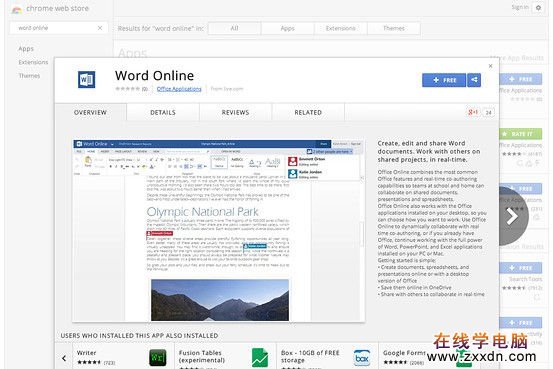Click the Box storage icon

[362, 358]
